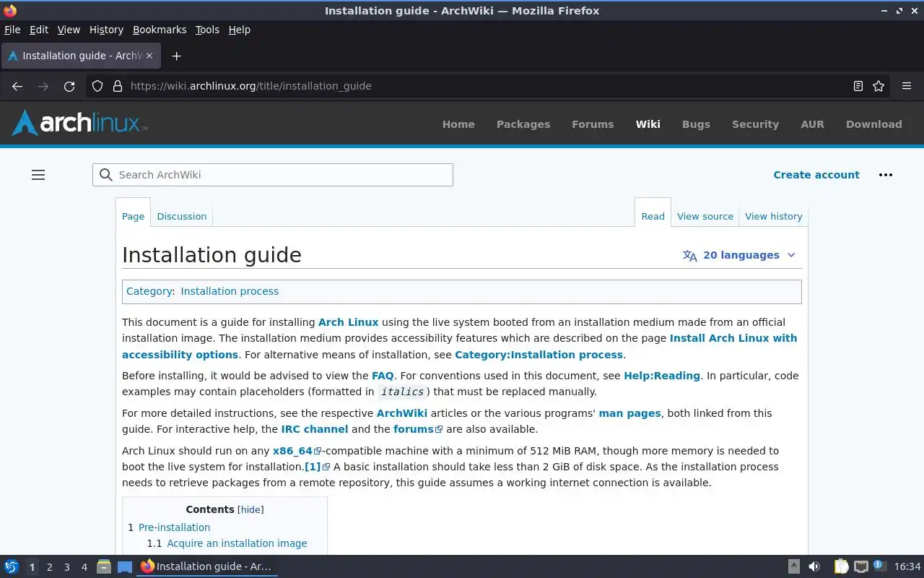Image resolution: width=924 pixels, height=578 pixels.
Task: Open the Help:Reading link
Action: click(662, 376)
